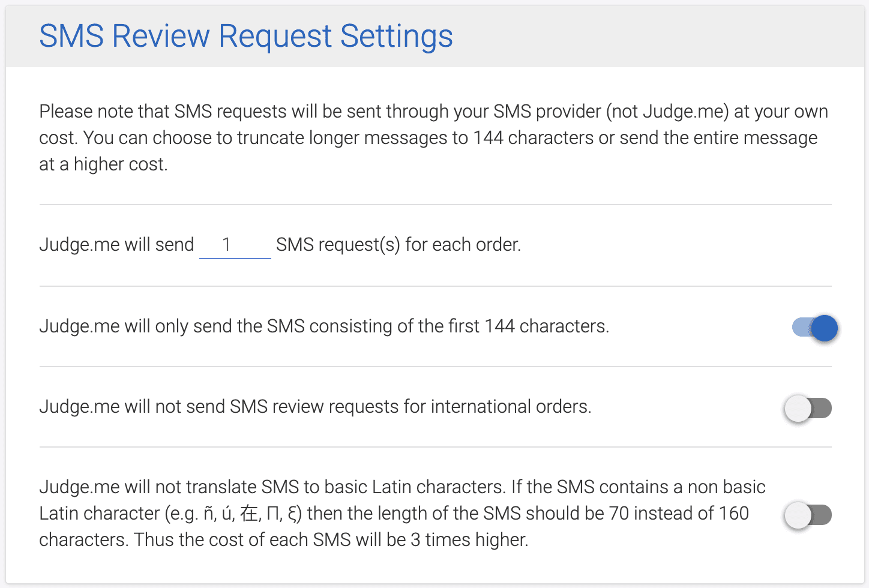Screen dimensions: 869x588
Task: Toggle the basic Latin characters translation switch
Action: 808,515
